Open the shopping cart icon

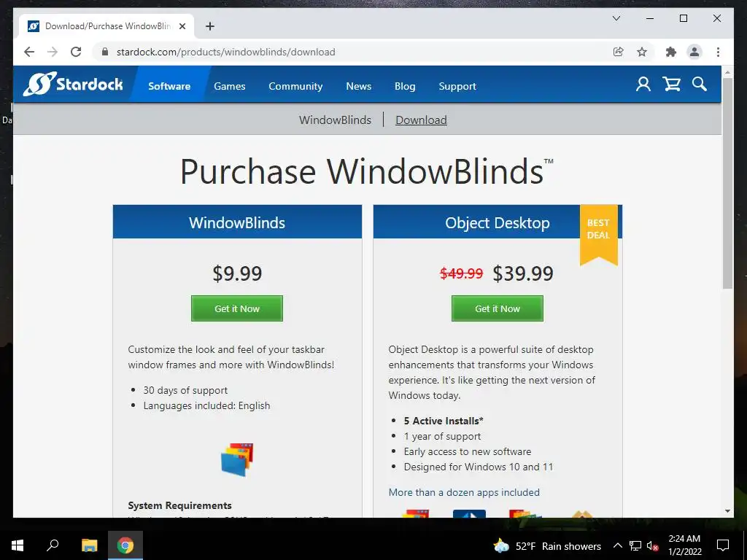[671, 85]
